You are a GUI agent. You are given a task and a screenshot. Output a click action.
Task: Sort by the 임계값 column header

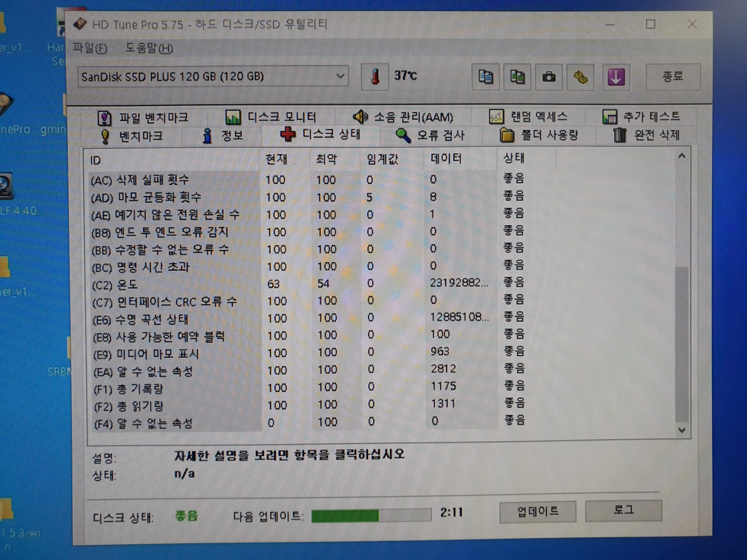pos(382,159)
